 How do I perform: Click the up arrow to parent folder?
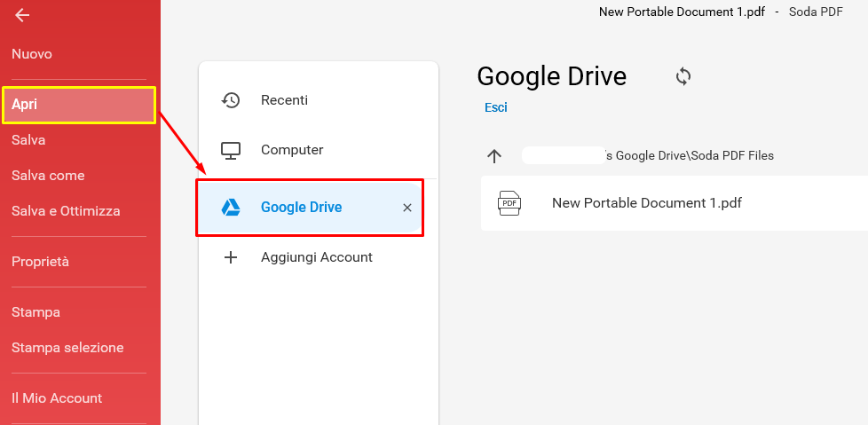[493, 156]
